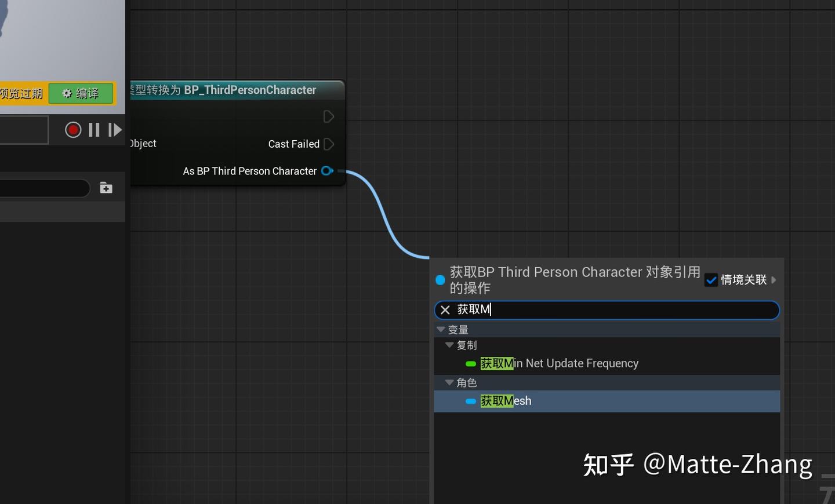Image resolution: width=835 pixels, height=504 pixels.
Task: Click the red record icon near the toolbar
Action: tap(72, 129)
